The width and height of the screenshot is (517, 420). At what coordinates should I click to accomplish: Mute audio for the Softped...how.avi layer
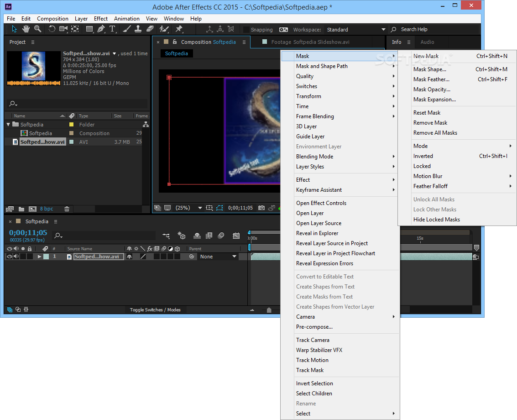coord(16,256)
